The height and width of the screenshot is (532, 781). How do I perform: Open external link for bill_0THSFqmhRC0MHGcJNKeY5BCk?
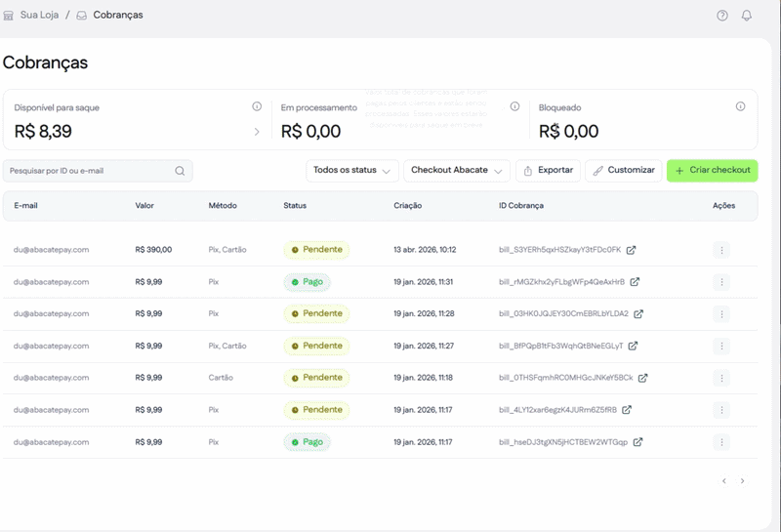click(643, 378)
